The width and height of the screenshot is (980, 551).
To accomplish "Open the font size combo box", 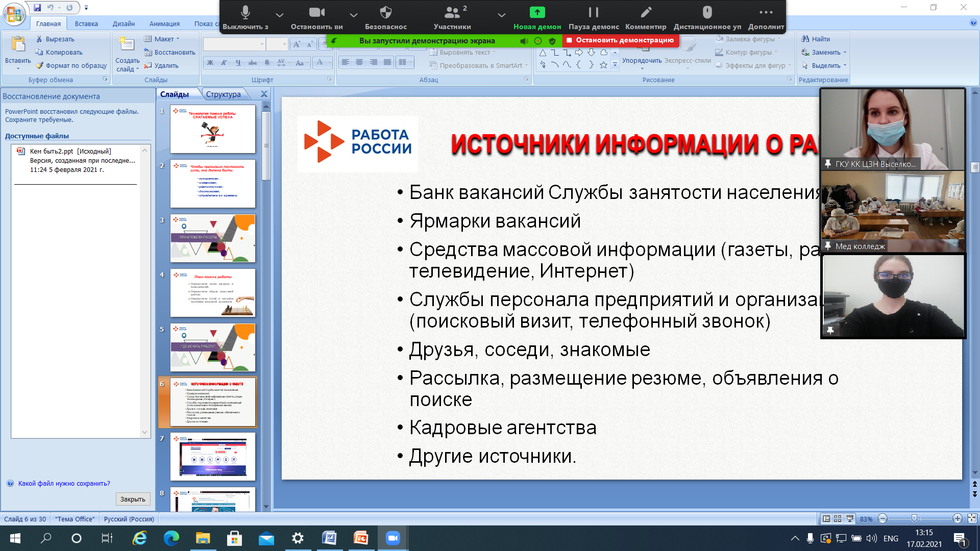I will pos(278,44).
